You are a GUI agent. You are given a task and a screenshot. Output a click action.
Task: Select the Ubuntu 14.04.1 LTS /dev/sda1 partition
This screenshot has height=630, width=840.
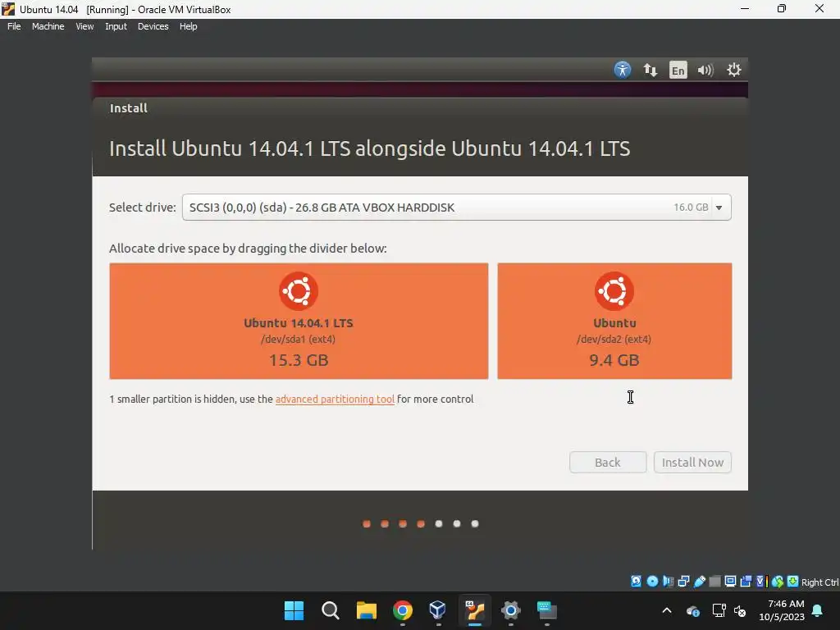click(x=299, y=321)
